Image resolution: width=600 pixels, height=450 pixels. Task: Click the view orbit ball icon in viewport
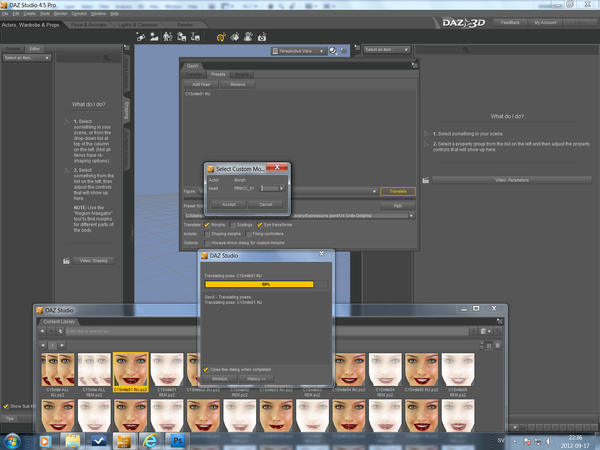pyautogui.click(x=333, y=51)
